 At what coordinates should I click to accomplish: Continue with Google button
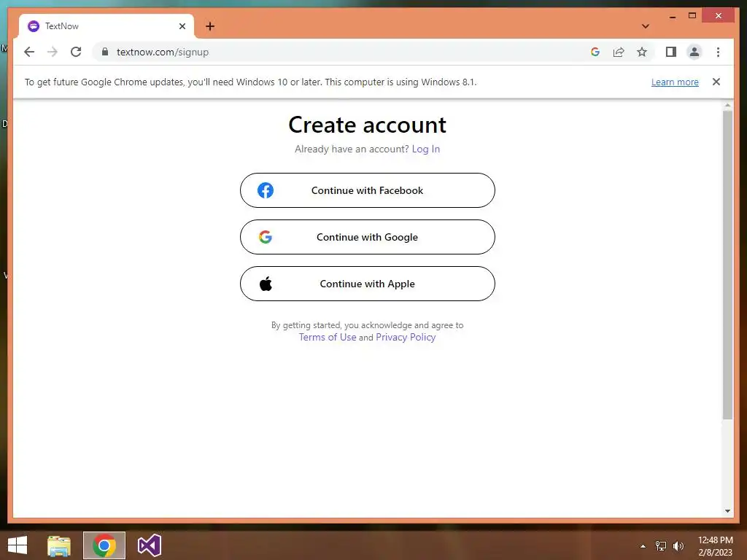coord(368,237)
